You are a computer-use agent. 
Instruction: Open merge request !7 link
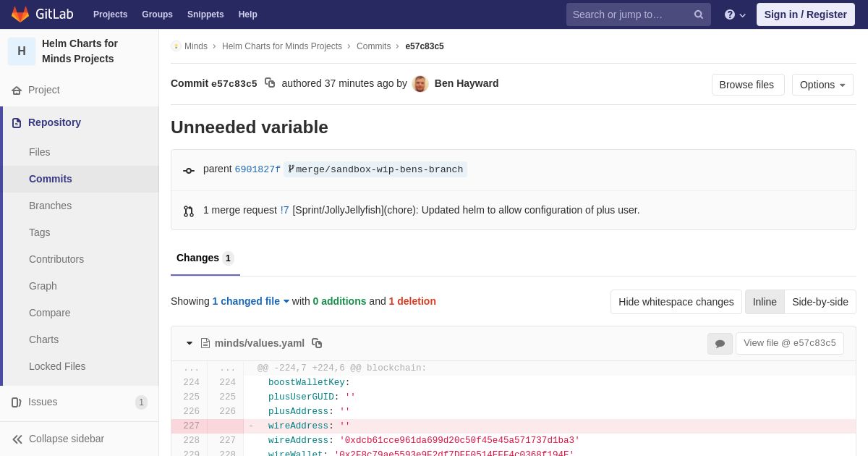pyautogui.click(x=284, y=210)
